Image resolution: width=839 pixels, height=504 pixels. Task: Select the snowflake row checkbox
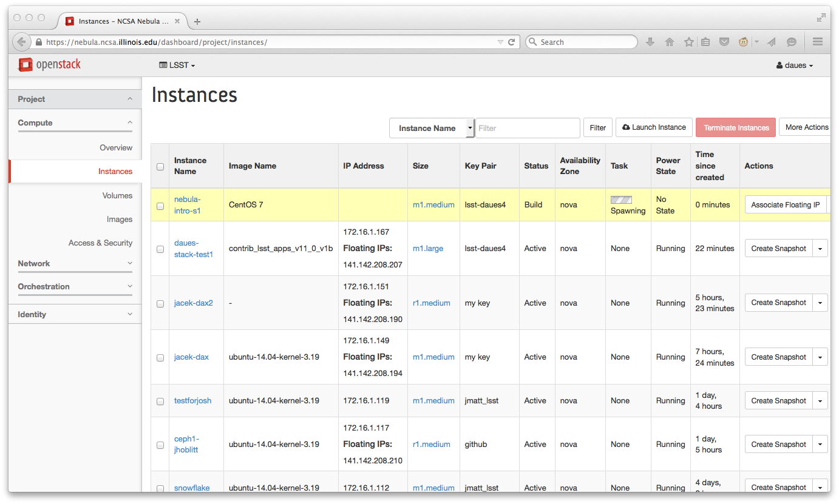(160, 488)
